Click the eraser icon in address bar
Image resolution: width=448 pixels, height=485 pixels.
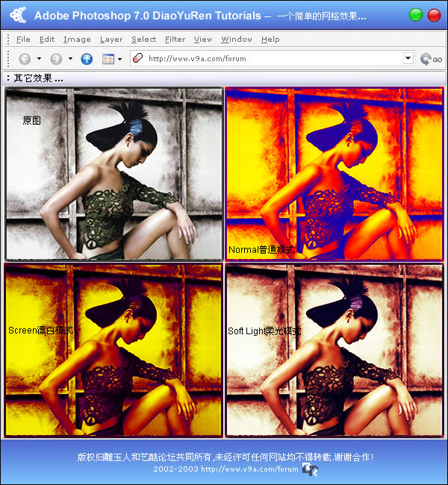tap(137, 58)
